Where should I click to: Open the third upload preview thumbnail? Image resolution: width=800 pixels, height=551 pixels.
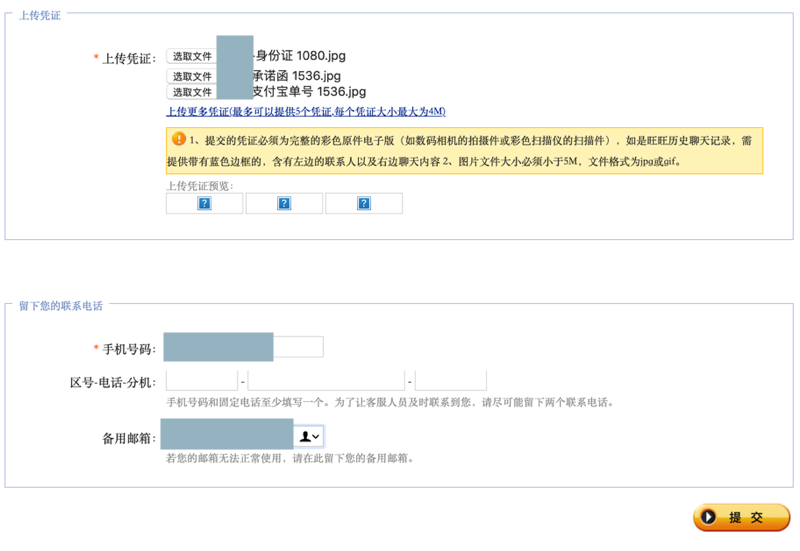(364, 203)
